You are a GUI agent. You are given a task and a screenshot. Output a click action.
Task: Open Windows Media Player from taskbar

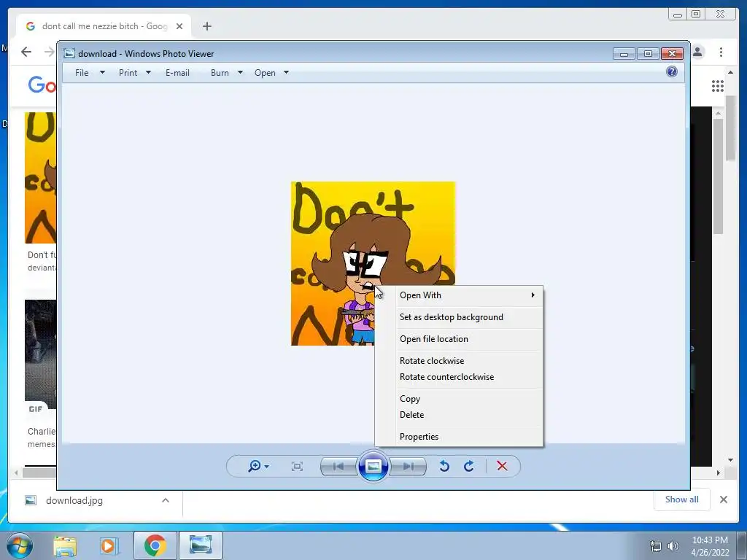pos(108,545)
